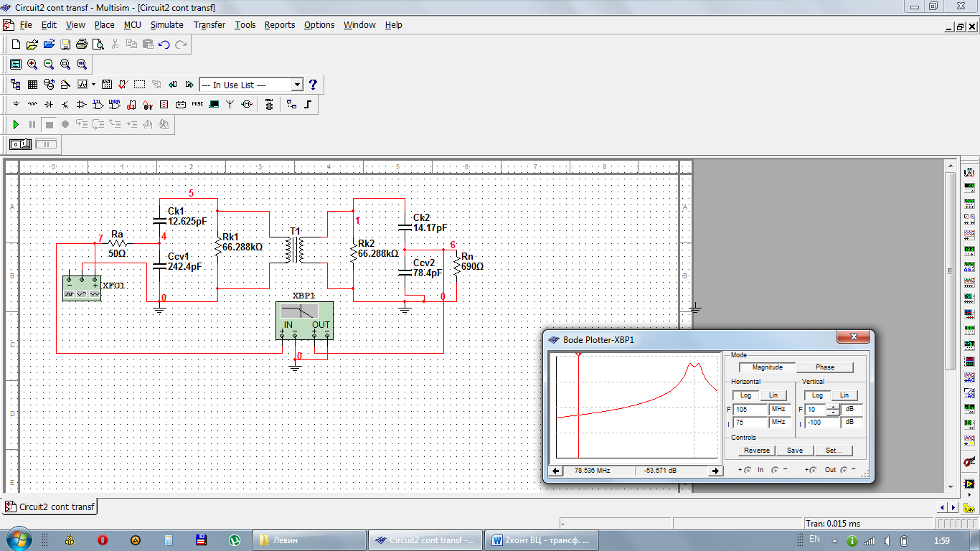Stop the simulation
Viewport: 980px width, 551px height.
pyautogui.click(x=49, y=125)
